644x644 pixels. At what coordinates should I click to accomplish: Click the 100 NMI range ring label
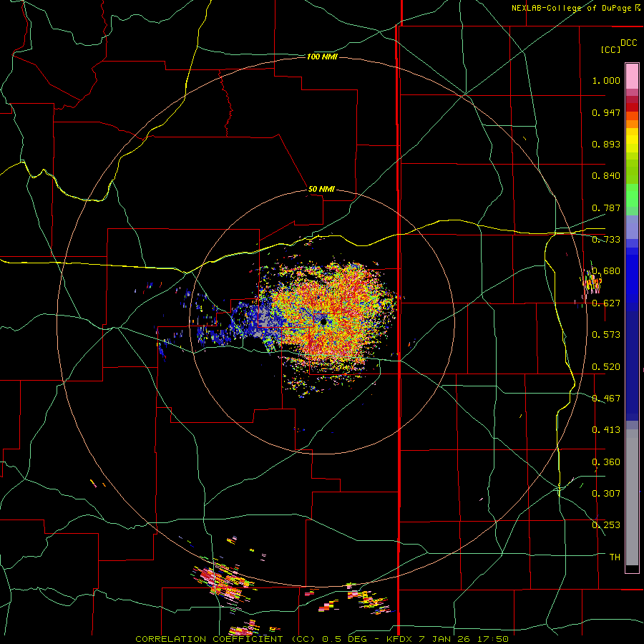click(x=322, y=57)
